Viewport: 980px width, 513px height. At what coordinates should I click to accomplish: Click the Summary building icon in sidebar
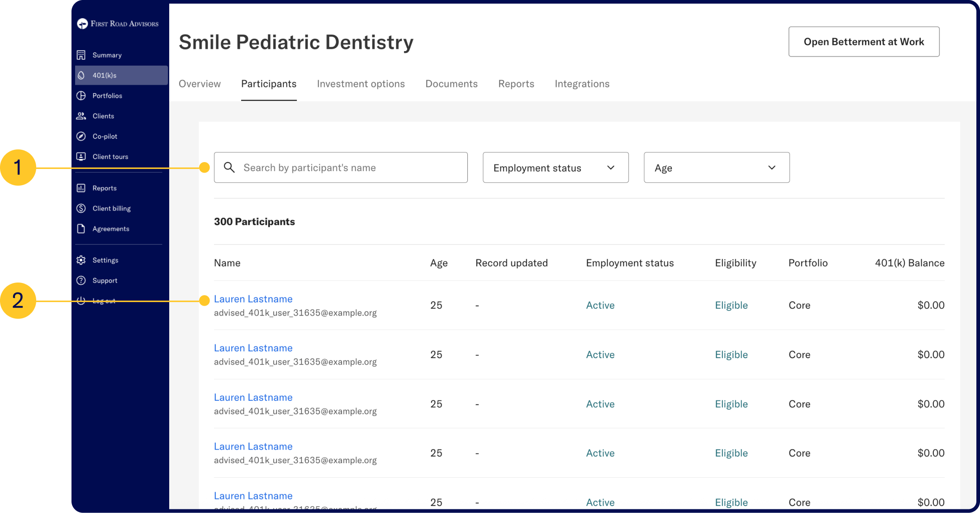(81, 55)
